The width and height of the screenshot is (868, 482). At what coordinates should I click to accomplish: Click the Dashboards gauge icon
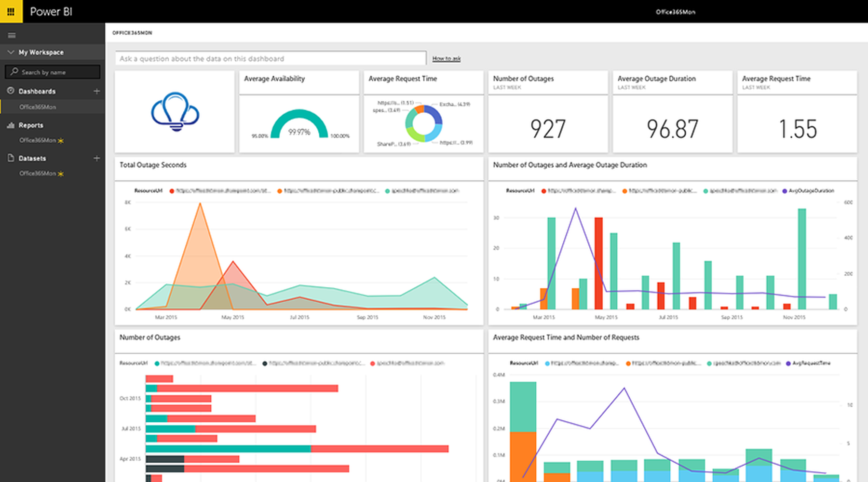click(11, 91)
